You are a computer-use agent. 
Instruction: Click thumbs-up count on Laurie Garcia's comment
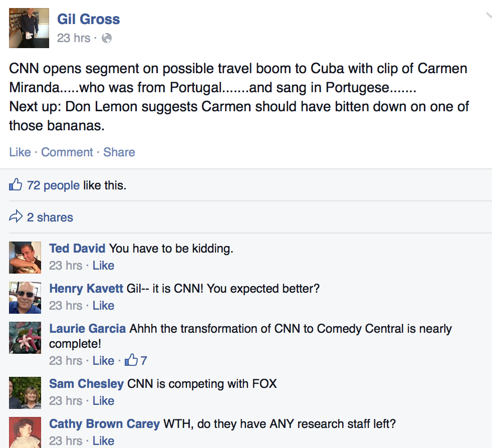click(x=136, y=360)
